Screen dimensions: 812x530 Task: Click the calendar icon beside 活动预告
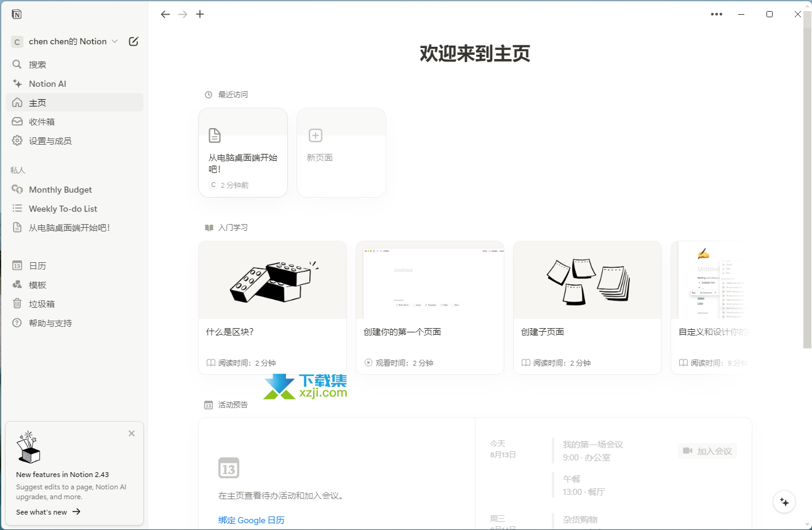[209, 405]
